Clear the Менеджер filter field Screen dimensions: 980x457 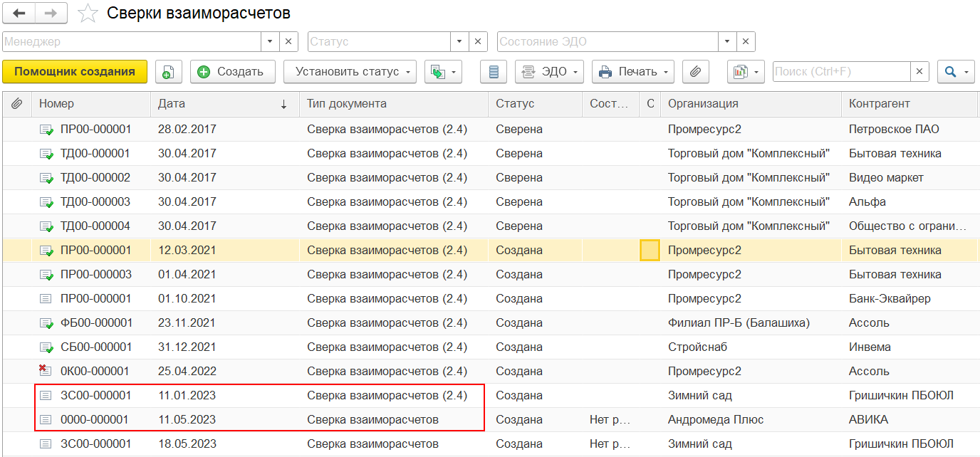click(288, 41)
